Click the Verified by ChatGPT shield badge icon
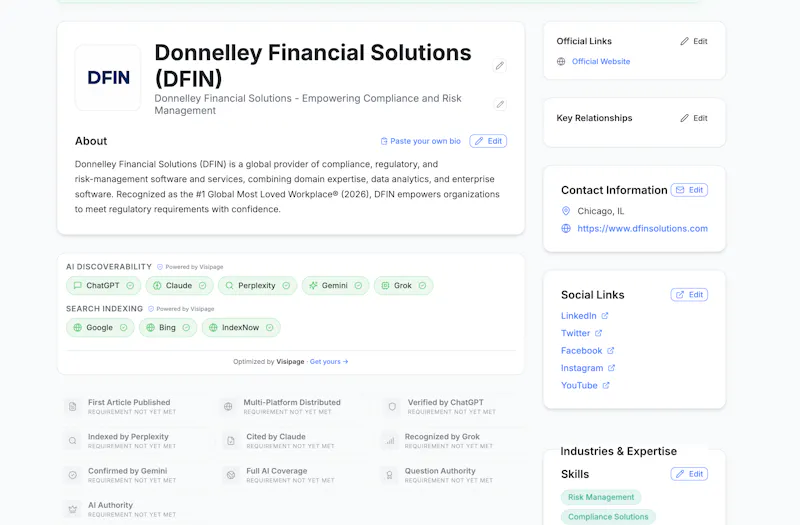The image size is (800, 525). point(392,407)
